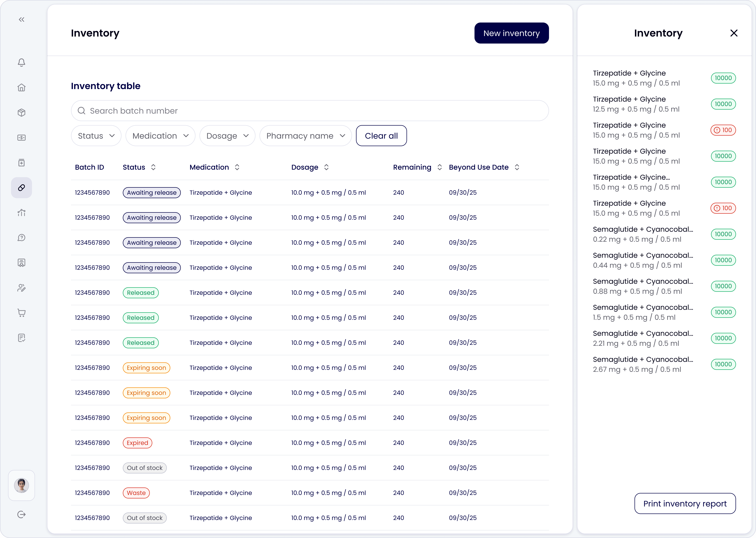The image size is (756, 538).
Task: Click Print inventory report
Action: (x=685, y=504)
